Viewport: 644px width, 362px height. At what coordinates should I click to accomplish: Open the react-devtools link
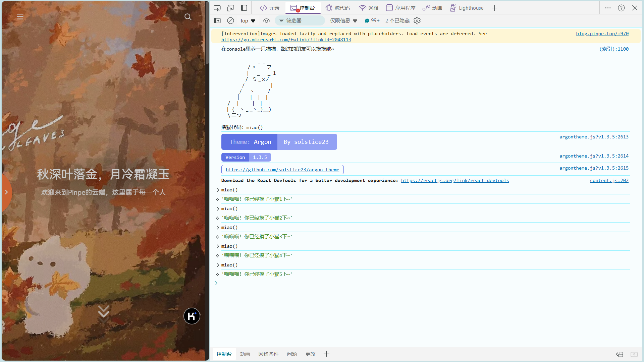[455, 181]
